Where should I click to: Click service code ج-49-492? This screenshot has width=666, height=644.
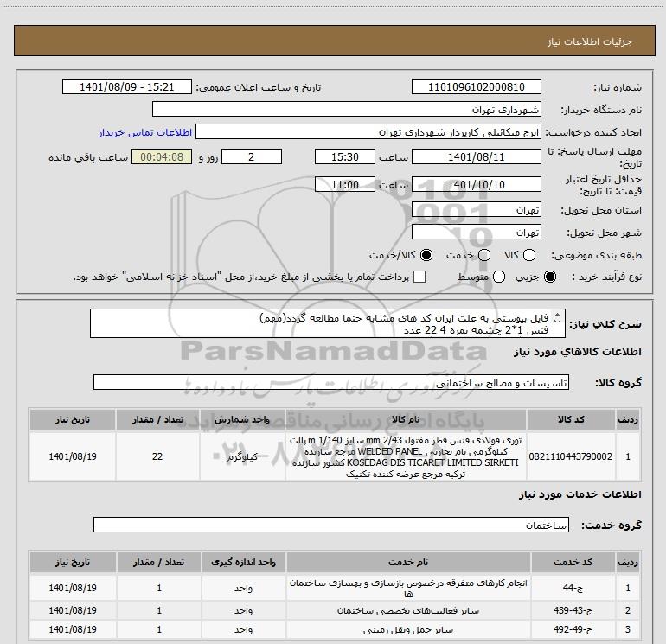click(573, 629)
